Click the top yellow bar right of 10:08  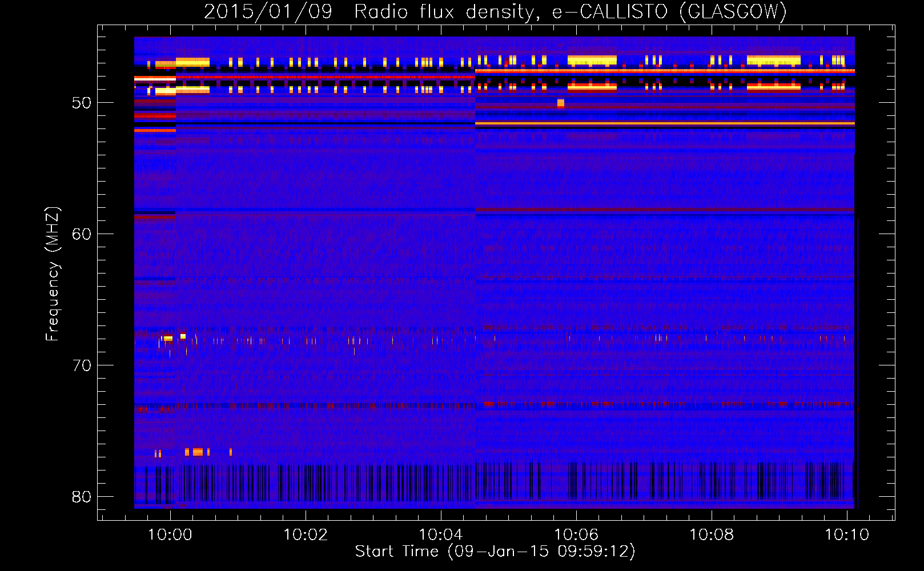773,60
